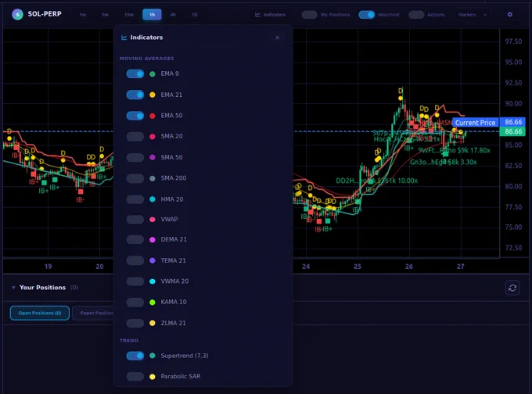The width and height of the screenshot is (532, 394).
Task: Enable the SMA 20 indicator
Action: tap(135, 137)
